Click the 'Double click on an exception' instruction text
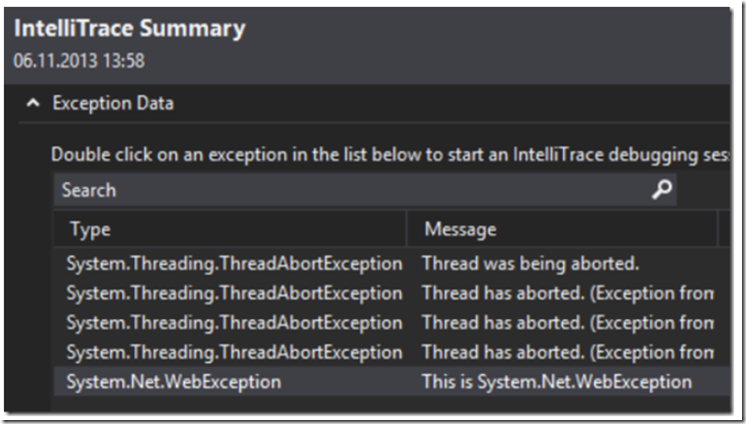The height and width of the screenshot is (424, 746). tap(390, 155)
